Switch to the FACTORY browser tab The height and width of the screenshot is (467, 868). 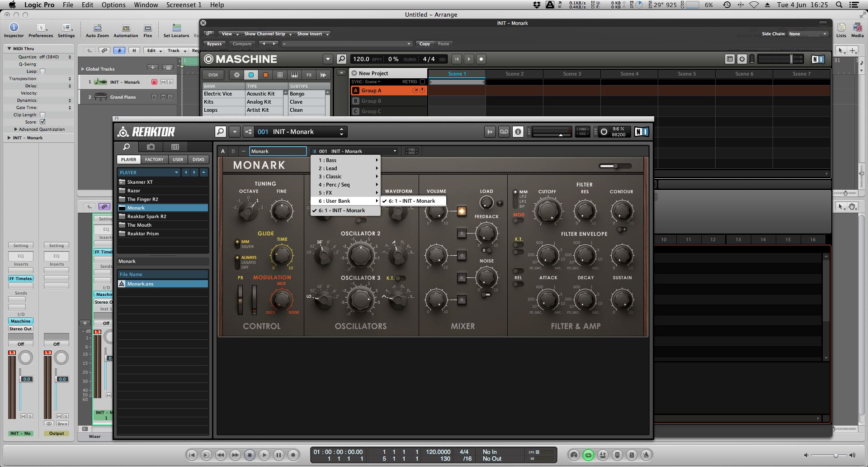tap(154, 160)
